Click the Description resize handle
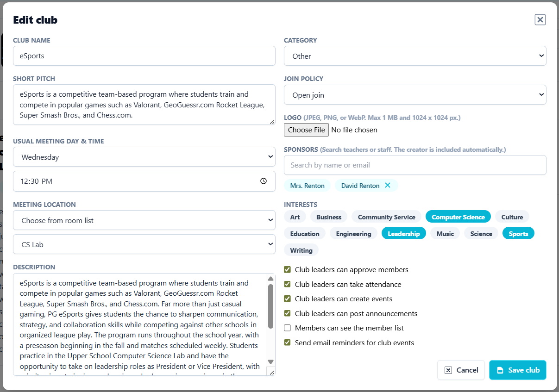559x392 pixels. (x=272, y=372)
